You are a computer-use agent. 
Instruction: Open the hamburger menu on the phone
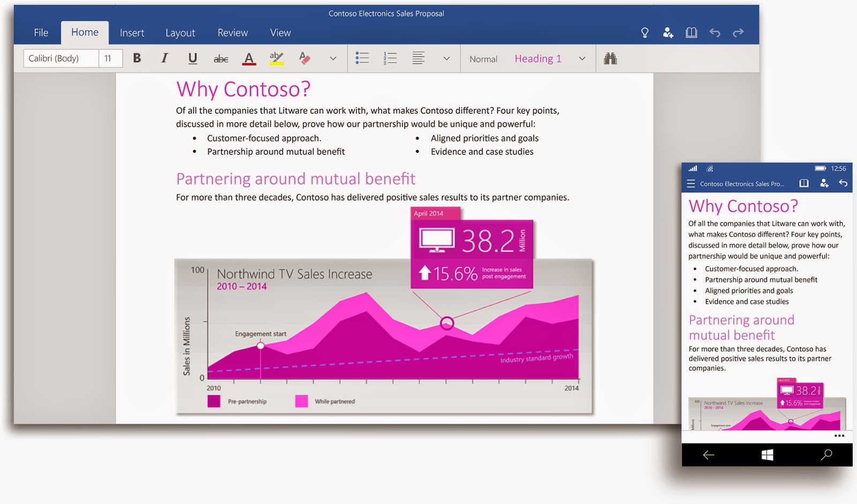[x=690, y=183]
